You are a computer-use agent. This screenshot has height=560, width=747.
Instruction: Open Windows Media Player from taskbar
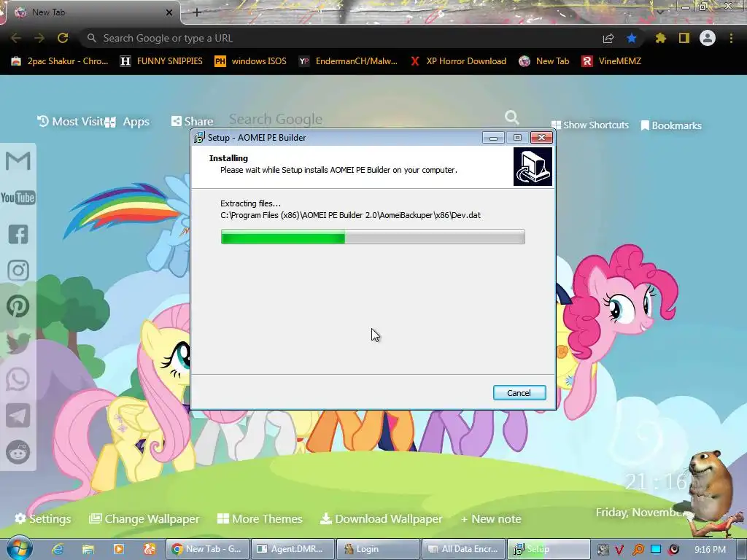point(119,549)
